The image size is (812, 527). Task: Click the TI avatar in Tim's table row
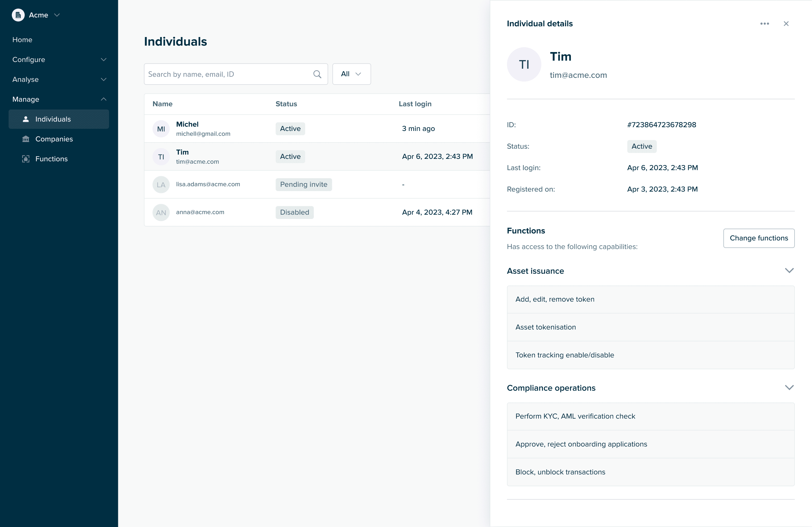(161, 157)
